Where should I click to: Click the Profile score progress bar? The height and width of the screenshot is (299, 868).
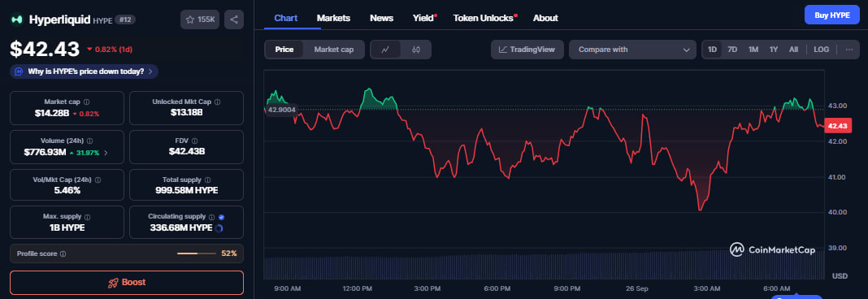[x=197, y=253]
